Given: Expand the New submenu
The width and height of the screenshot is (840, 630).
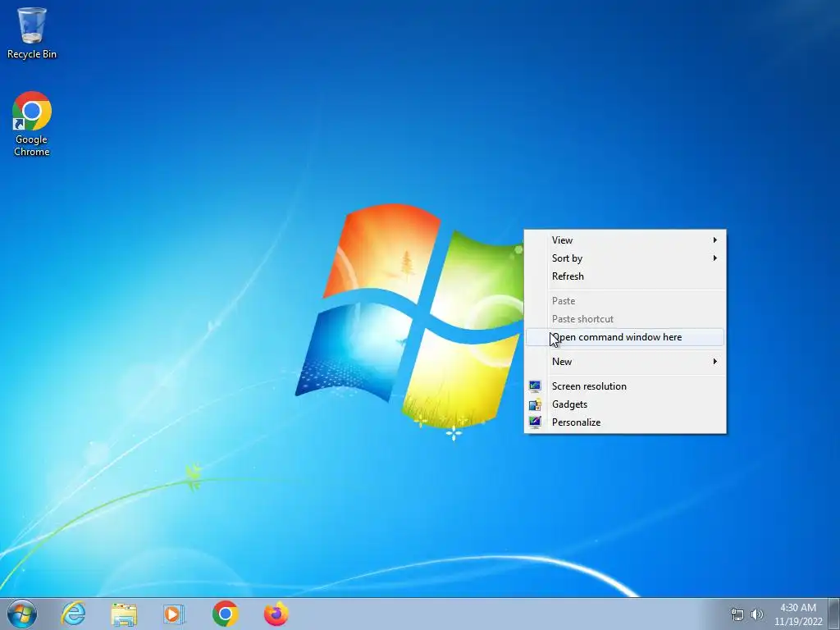Looking at the screenshot, I should [x=624, y=362].
